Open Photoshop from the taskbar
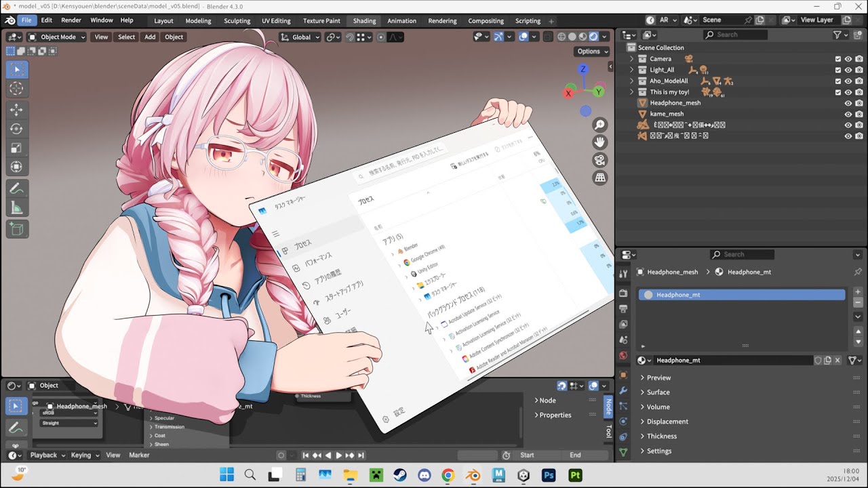 pos(549,475)
